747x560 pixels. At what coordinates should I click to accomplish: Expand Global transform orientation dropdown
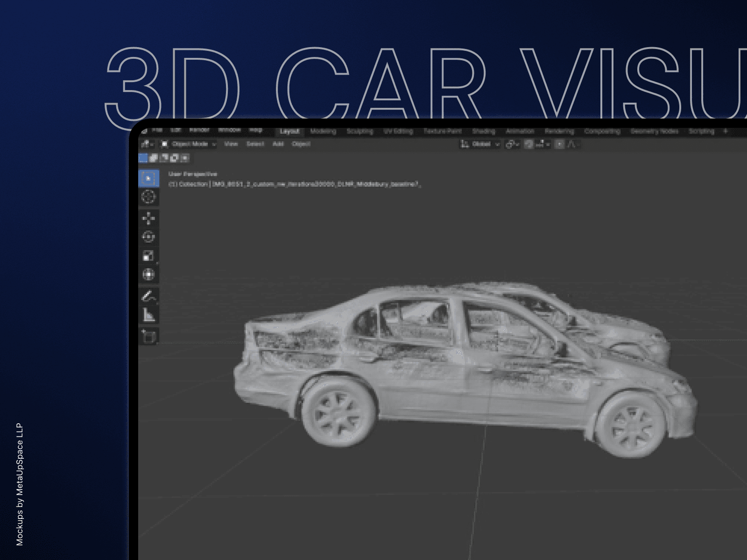(481, 144)
